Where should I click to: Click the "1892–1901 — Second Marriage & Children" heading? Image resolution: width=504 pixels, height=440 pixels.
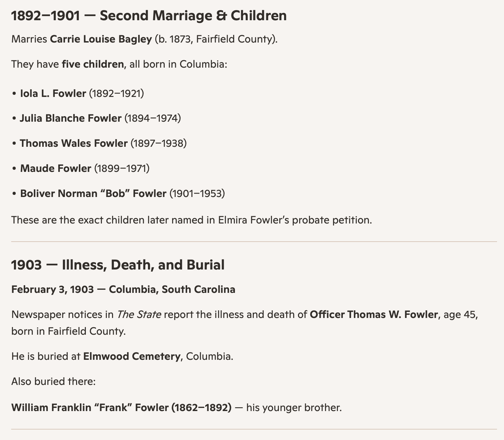pos(149,16)
